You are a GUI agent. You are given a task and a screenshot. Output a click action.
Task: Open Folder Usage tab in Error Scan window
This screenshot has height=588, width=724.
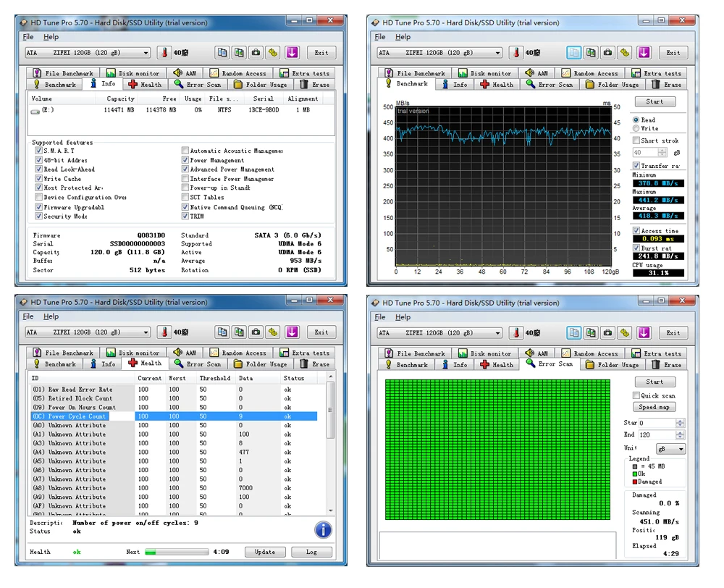613,365
